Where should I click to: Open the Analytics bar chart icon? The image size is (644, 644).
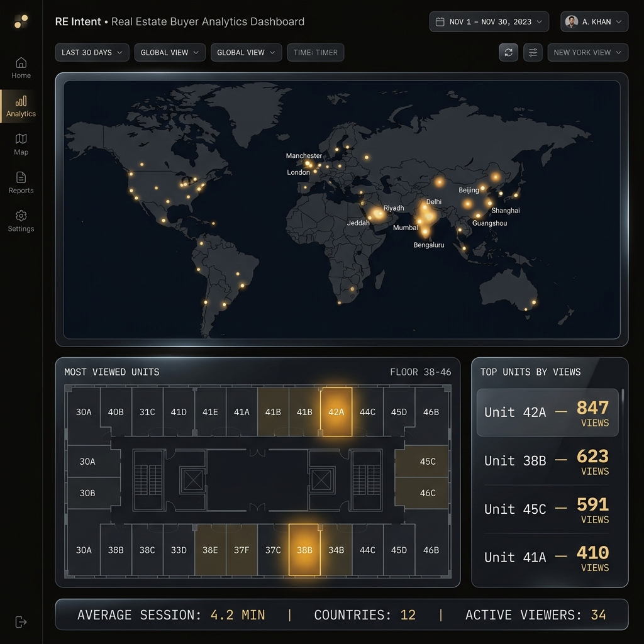(21, 101)
